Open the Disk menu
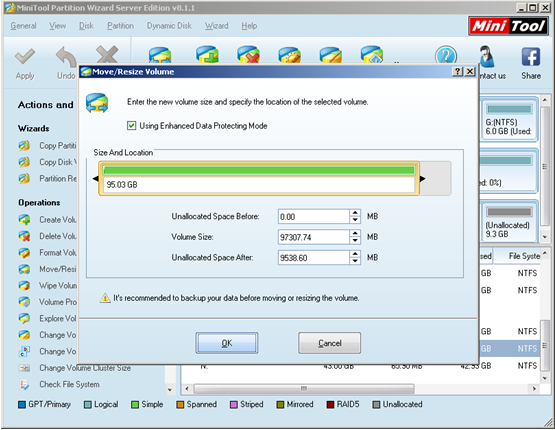Screen dimensions: 555x430 86,26
